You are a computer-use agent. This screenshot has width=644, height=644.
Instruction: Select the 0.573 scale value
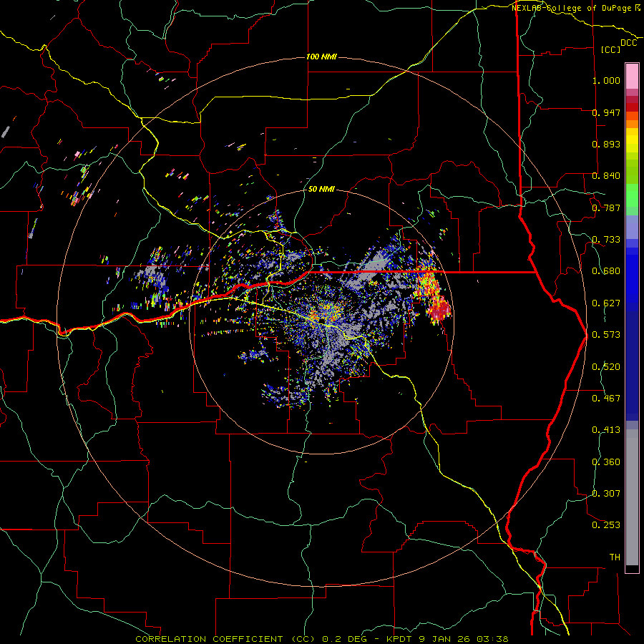(x=606, y=335)
